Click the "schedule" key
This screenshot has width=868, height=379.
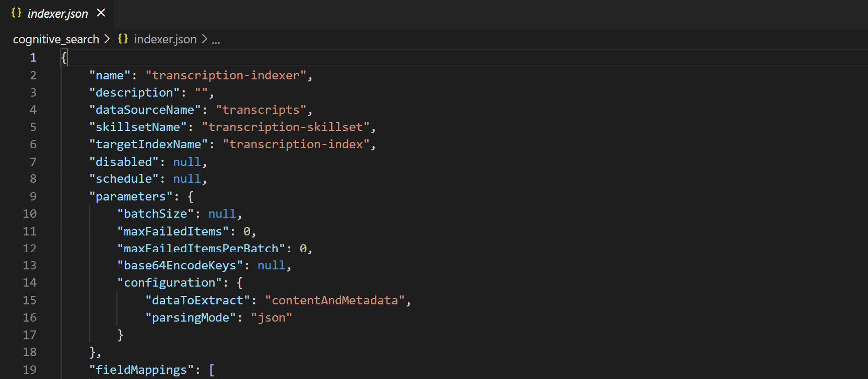[x=124, y=179]
